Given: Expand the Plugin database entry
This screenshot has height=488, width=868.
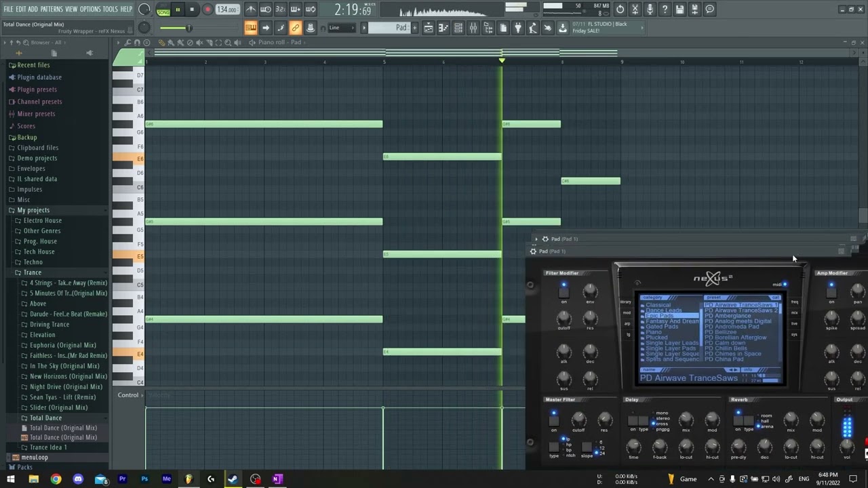Looking at the screenshot, I should pos(39,77).
